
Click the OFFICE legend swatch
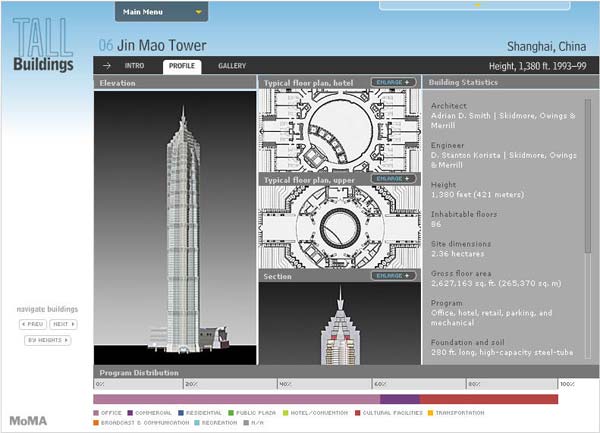tap(96, 413)
